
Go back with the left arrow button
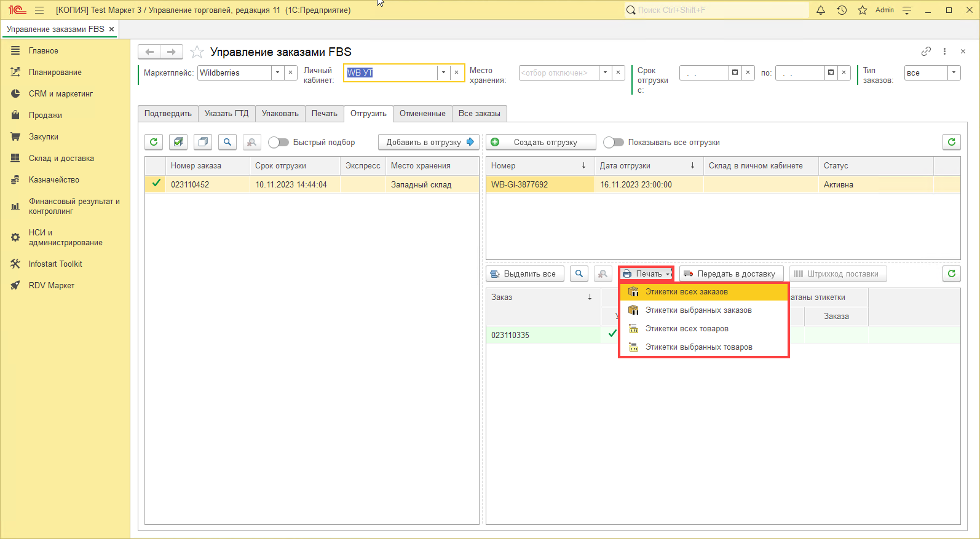(x=149, y=52)
